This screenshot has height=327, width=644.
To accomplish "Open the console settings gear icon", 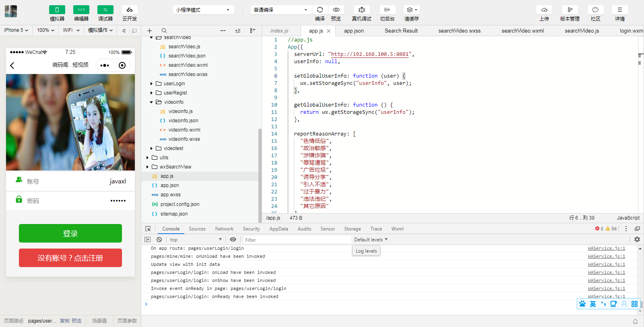I will pyautogui.click(x=637, y=239).
